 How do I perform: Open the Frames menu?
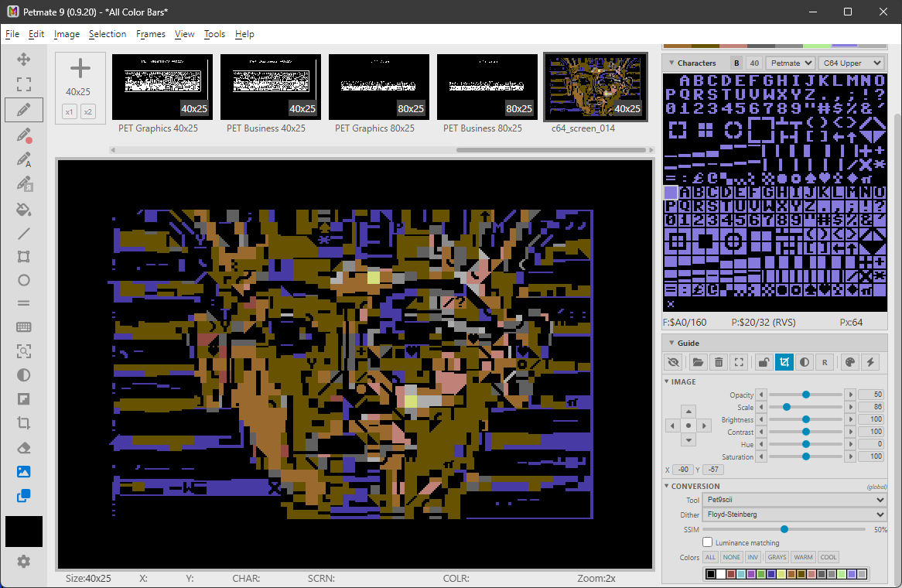[151, 34]
